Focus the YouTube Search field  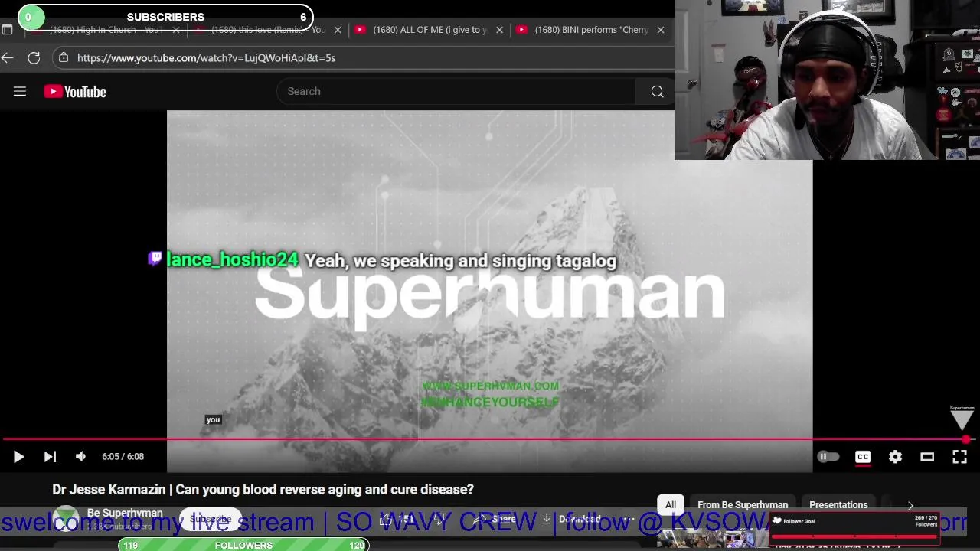(456, 91)
